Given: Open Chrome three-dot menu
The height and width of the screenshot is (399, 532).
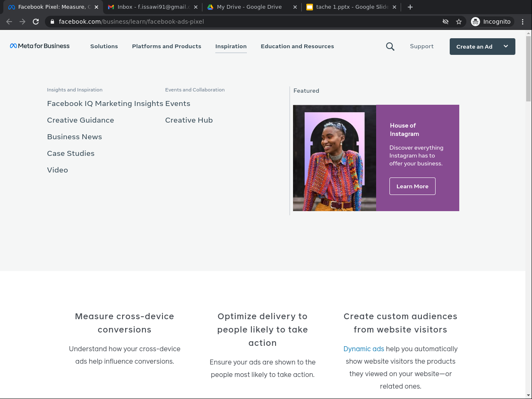Looking at the screenshot, I should pyautogui.click(x=523, y=22).
